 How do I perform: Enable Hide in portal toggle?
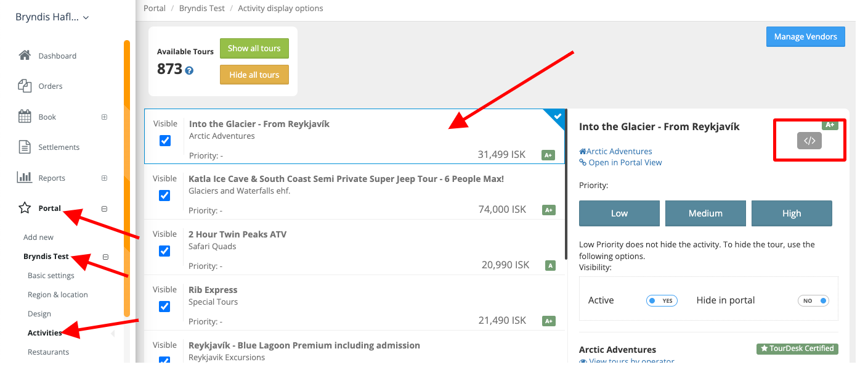coord(813,300)
